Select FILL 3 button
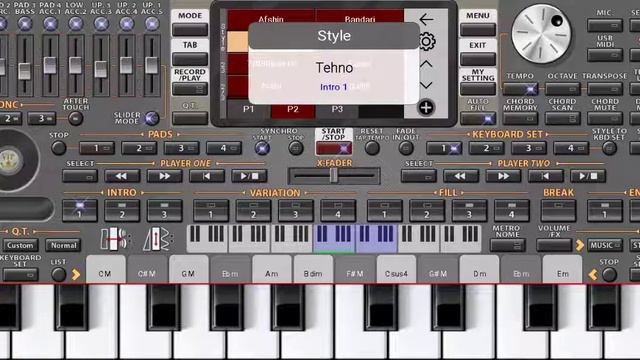The height and width of the screenshot is (360, 640). (469, 210)
